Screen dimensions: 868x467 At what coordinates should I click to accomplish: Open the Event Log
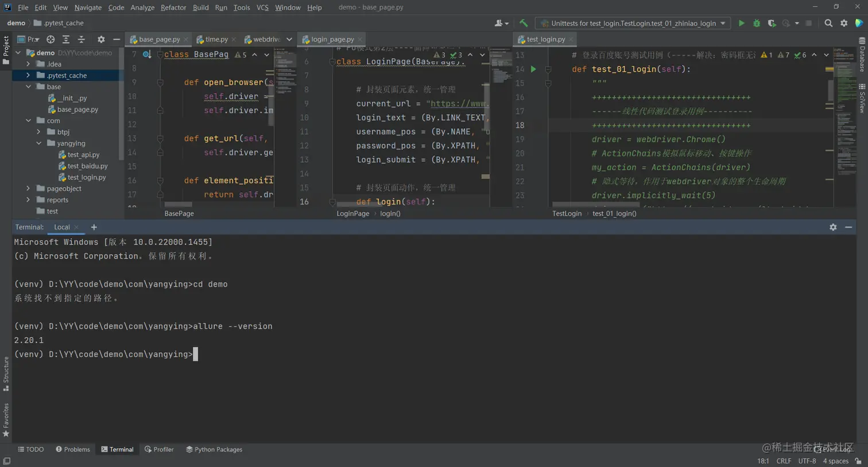coord(837,449)
